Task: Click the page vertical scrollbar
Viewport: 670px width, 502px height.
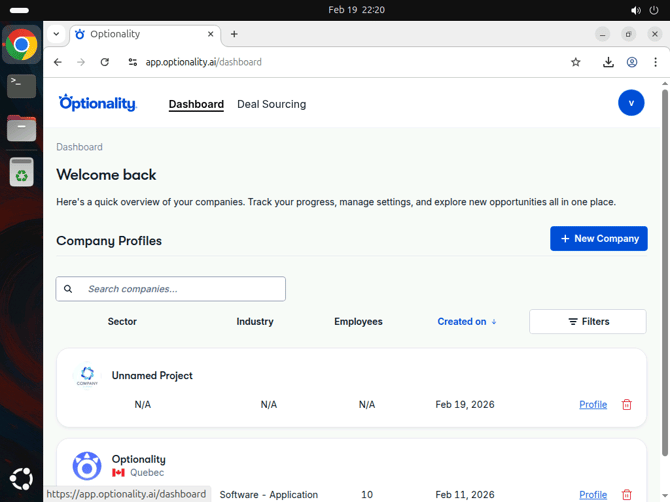Action: pyautogui.click(x=664, y=273)
